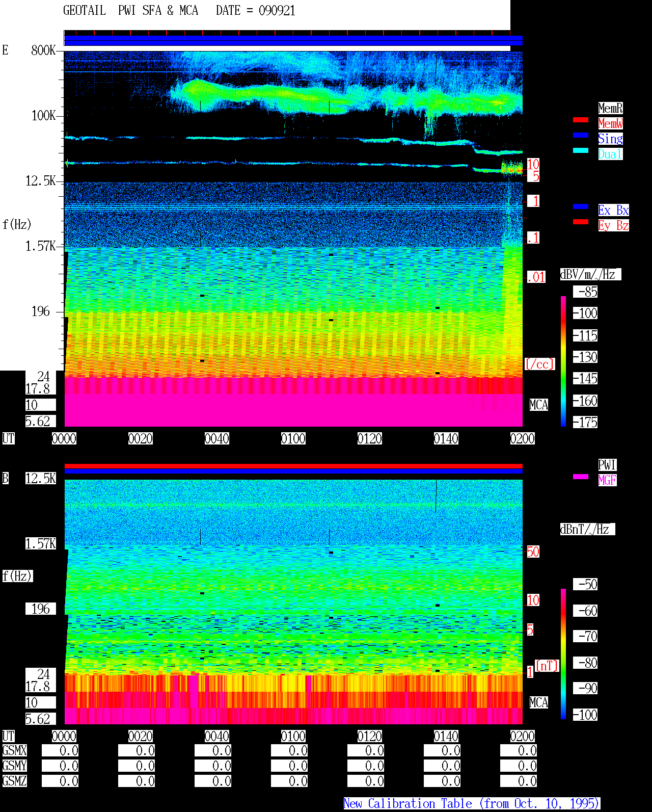The width and height of the screenshot is (652, 812).
Task: Click the blue Ex Bx legend swatch
Action: coord(581,206)
